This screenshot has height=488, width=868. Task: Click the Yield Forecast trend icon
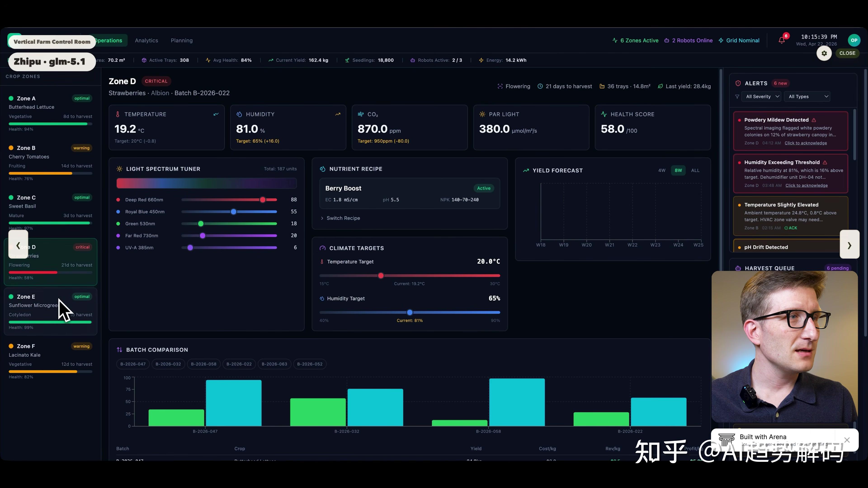click(526, 170)
